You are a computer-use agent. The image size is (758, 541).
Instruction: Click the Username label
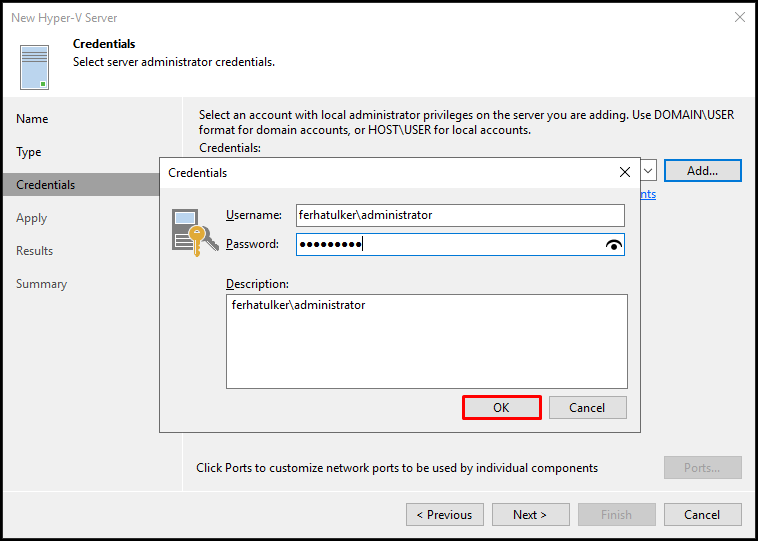point(254,215)
